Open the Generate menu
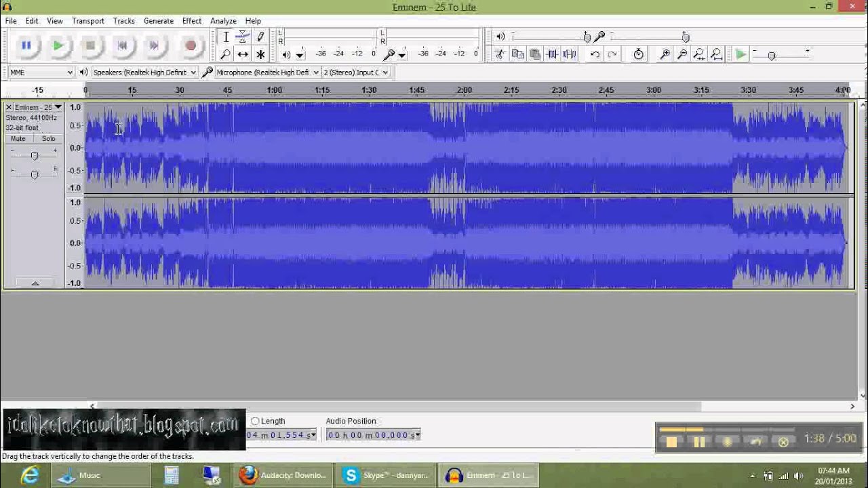868x488 pixels. (159, 21)
